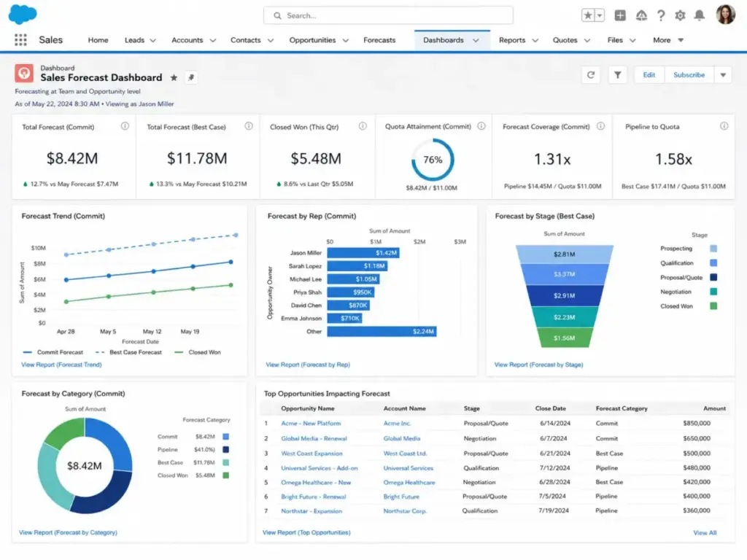Viewport: 747px width, 560px height.
Task: Click the Closed Won stage legend swatch
Action: coord(713,306)
